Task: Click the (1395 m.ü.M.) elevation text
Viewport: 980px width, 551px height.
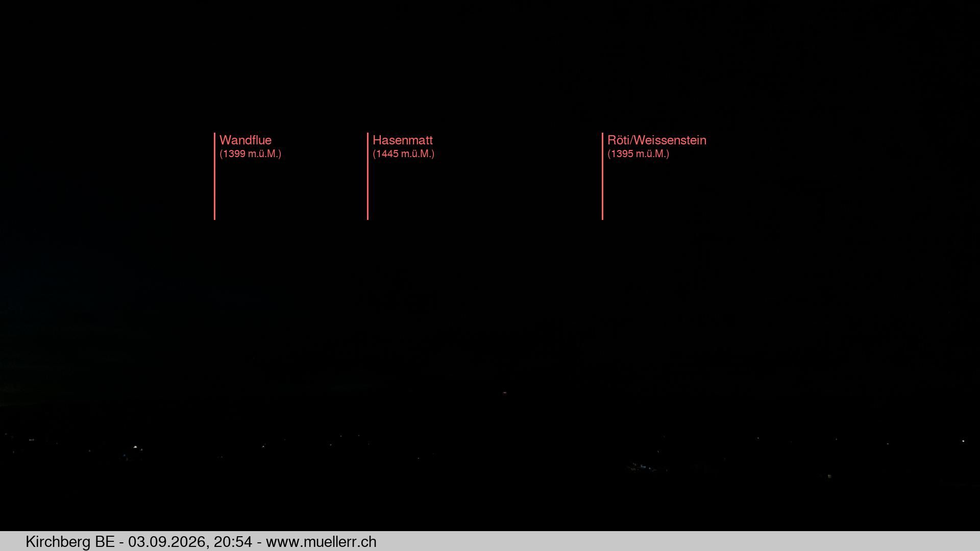Action: [639, 154]
